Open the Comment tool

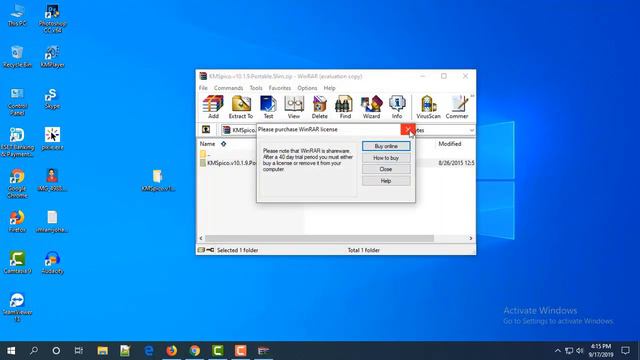tap(457, 107)
